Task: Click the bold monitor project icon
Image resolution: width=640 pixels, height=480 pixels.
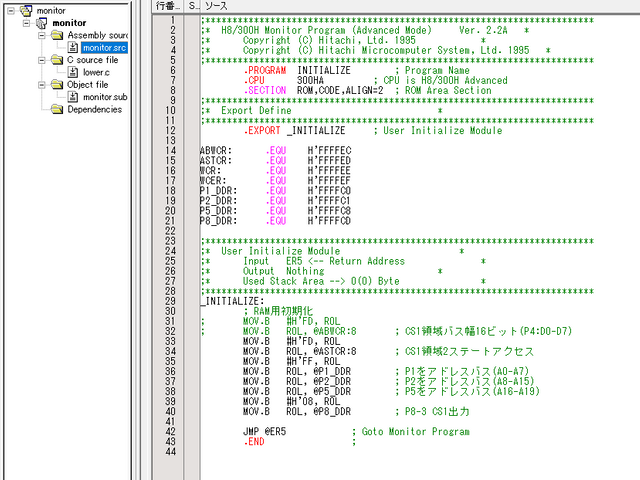Action: click(x=41, y=22)
